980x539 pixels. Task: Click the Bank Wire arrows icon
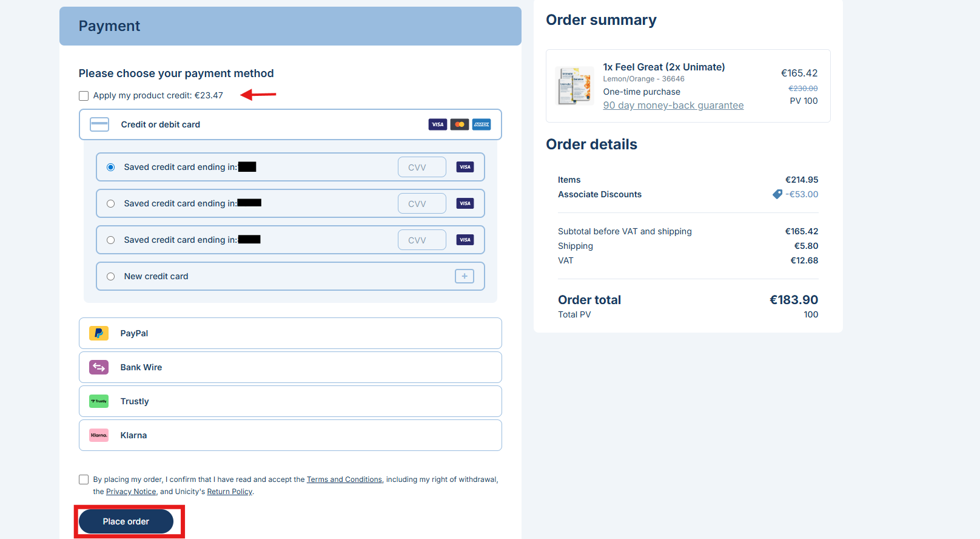[99, 367]
